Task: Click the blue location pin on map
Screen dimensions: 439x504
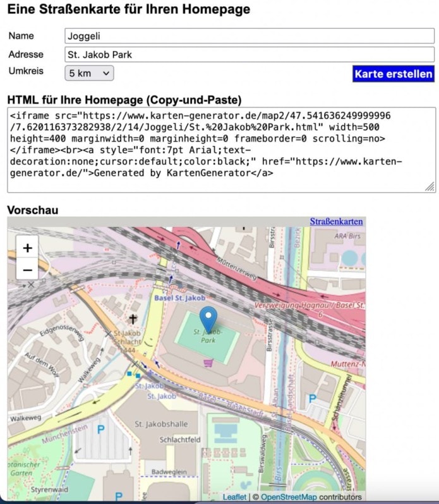Action: tap(208, 318)
